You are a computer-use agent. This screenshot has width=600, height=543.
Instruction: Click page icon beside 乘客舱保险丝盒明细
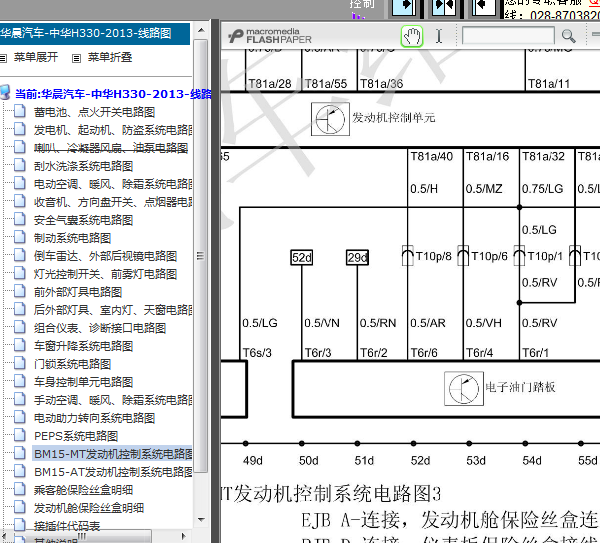point(20,489)
